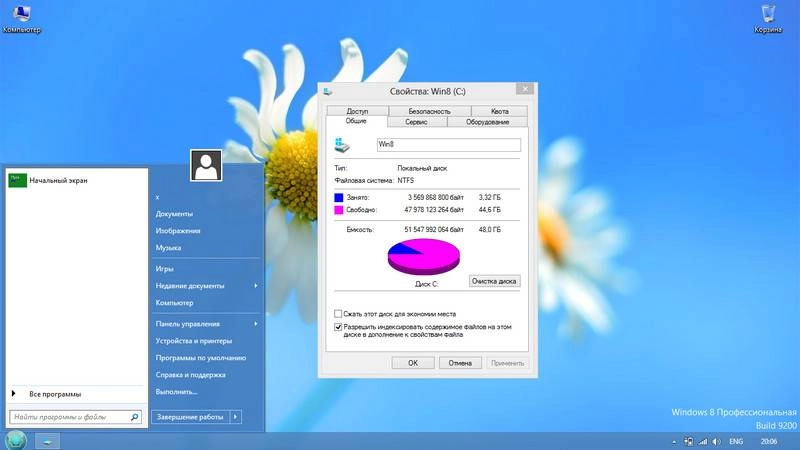The height and width of the screenshot is (450, 800).
Task: Switch to the Квота tab
Action: click(499, 111)
